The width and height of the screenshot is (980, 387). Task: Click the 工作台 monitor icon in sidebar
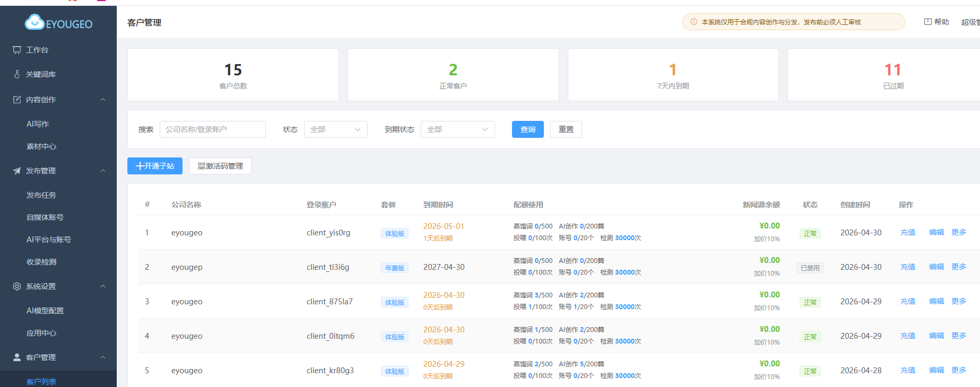point(17,50)
